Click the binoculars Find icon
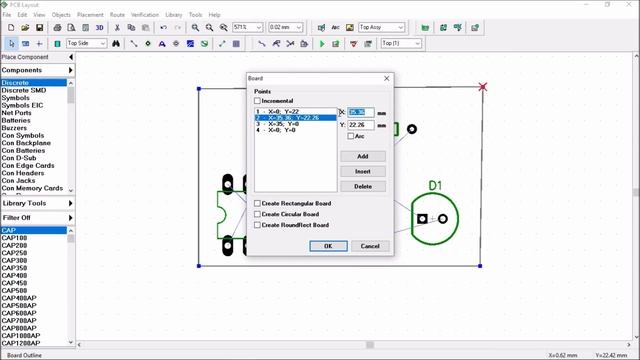The width and height of the screenshot is (640, 360). (x=116, y=43)
